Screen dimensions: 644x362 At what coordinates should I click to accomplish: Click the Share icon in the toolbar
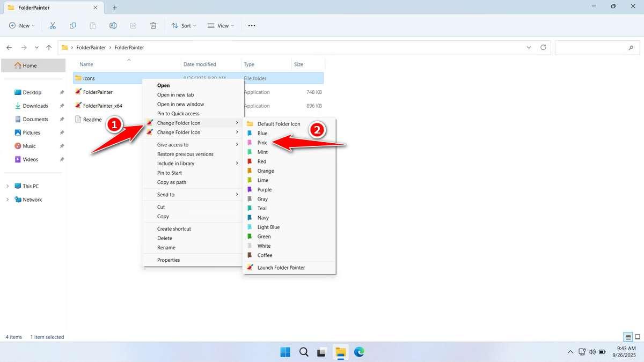[x=133, y=25]
